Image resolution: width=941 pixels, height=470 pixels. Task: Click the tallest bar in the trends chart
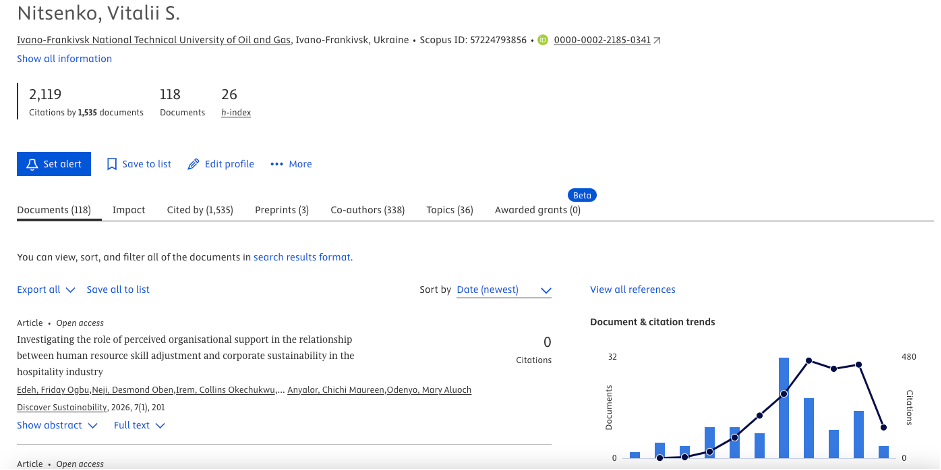(784, 408)
